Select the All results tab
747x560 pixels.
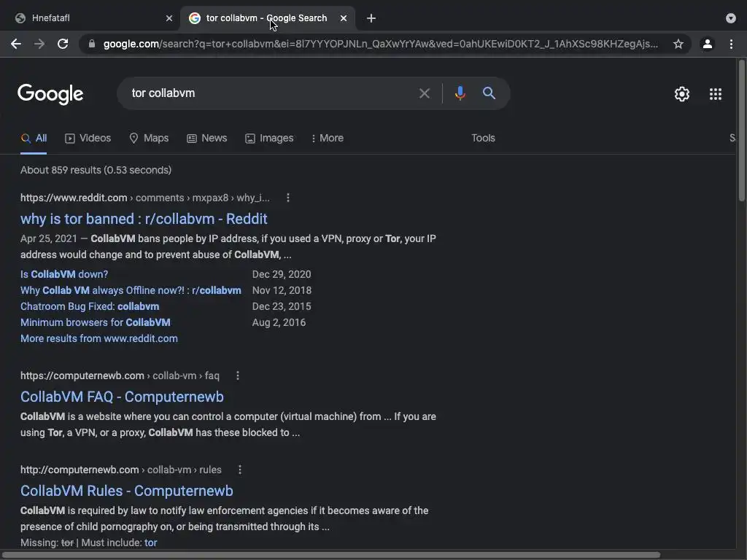pos(34,138)
